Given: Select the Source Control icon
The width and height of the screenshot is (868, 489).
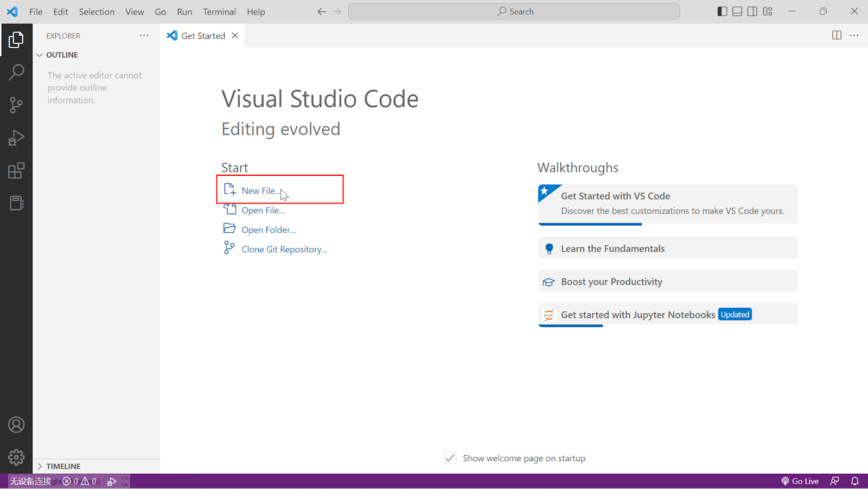Looking at the screenshot, I should click(17, 105).
